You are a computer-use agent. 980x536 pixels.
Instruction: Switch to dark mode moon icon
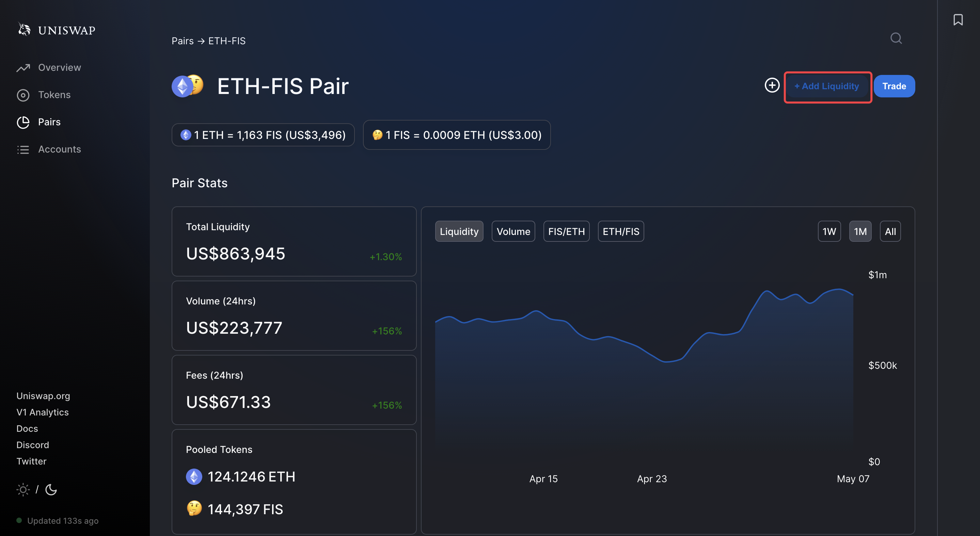(x=51, y=490)
